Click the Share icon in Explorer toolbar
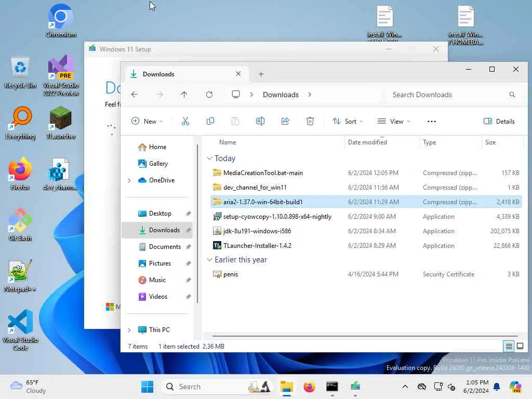Screen dimensions: 532x399 click(x=285, y=121)
